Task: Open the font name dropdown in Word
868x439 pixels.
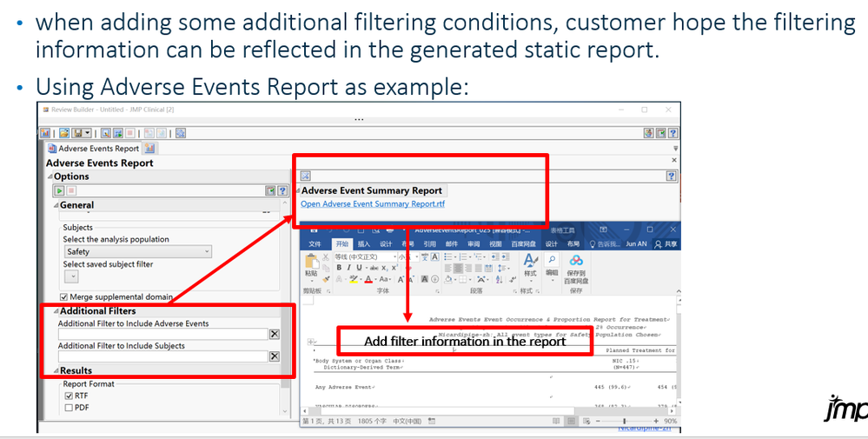Action: coord(394,256)
